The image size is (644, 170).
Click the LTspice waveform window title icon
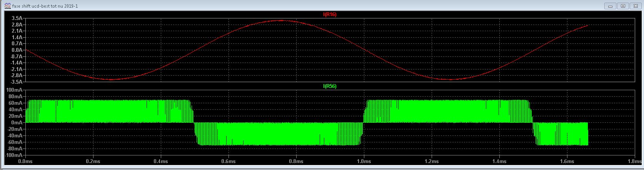pos(8,6)
